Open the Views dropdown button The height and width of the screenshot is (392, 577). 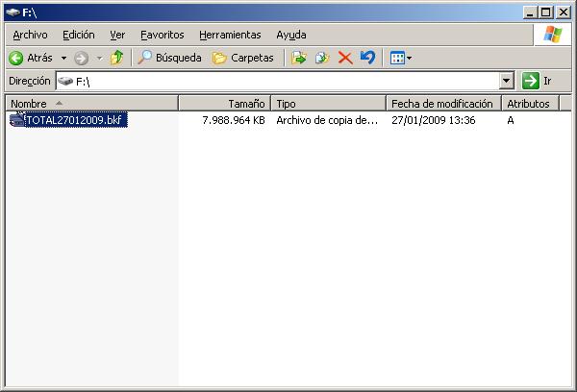click(400, 58)
